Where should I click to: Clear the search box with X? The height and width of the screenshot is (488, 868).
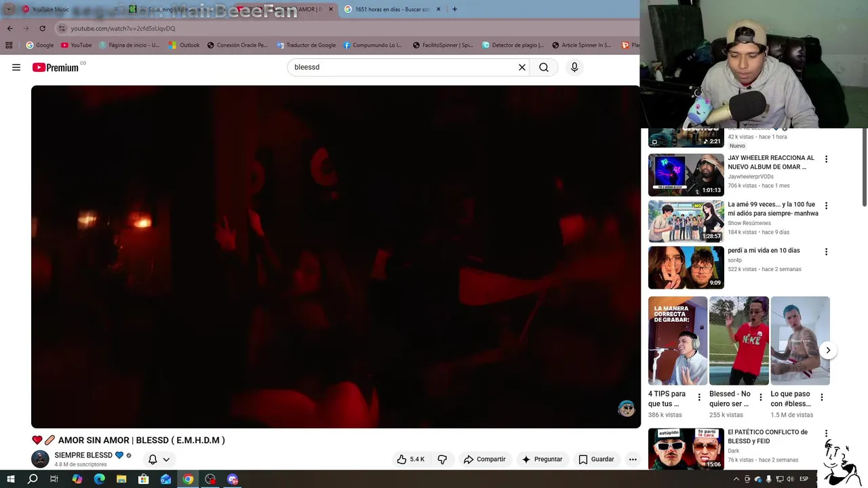[522, 67]
